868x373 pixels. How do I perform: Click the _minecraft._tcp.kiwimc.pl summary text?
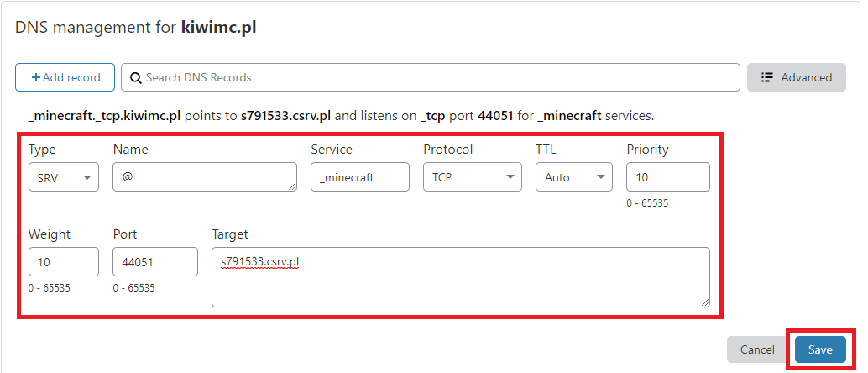[x=105, y=115]
